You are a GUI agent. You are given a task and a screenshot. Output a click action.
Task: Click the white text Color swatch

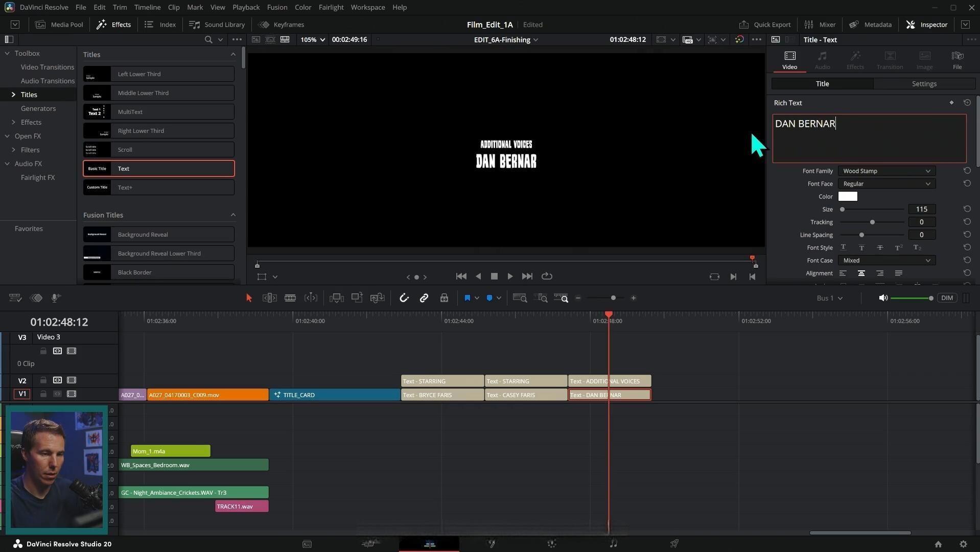tap(848, 197)
